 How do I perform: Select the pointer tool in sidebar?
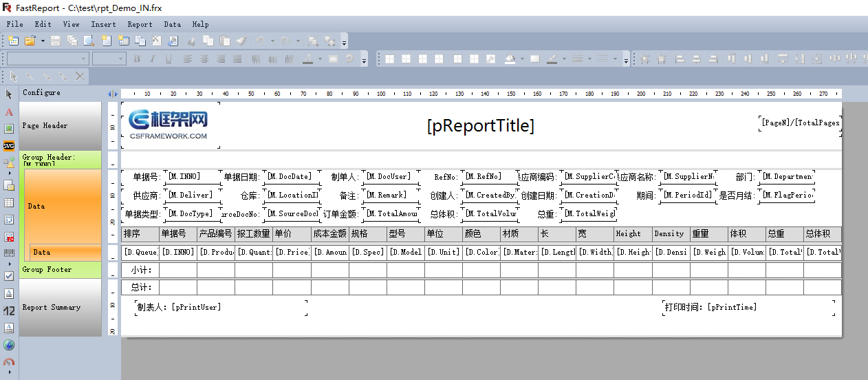(x=9, y=94)
